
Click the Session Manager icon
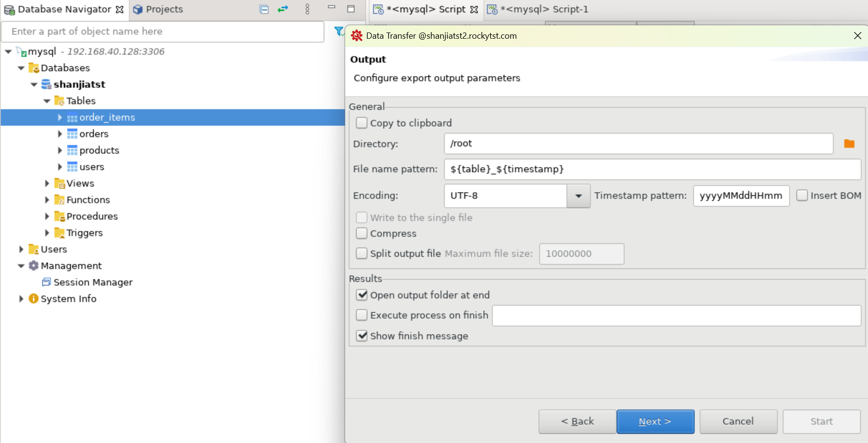coord(46,282)
